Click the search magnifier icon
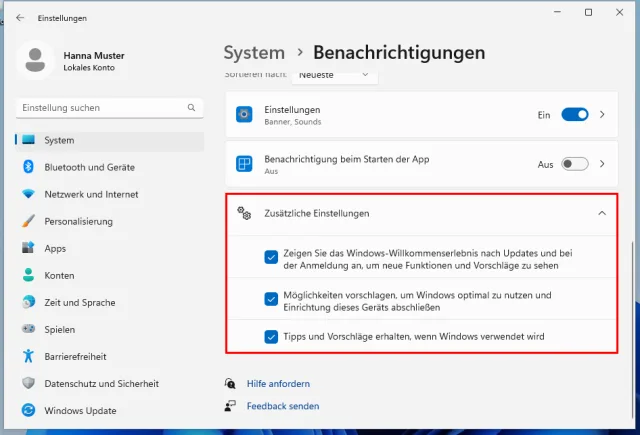Image resolution: width=640 pixels, height=435 pixels. pos(191,108)
